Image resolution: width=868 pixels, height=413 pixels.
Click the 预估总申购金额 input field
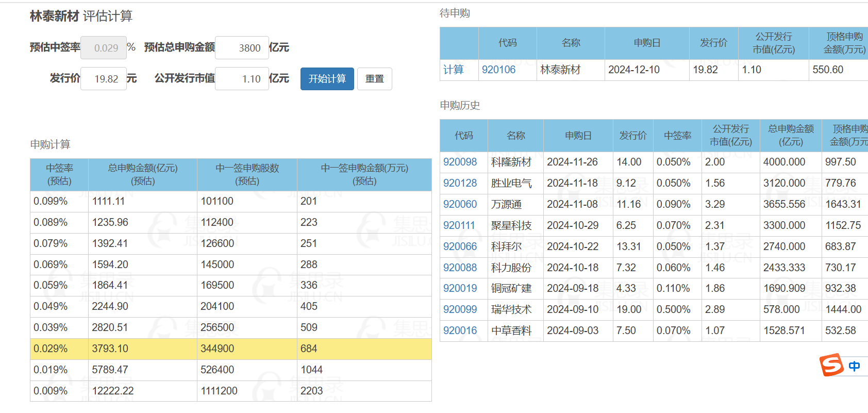(x=242, y=48)
